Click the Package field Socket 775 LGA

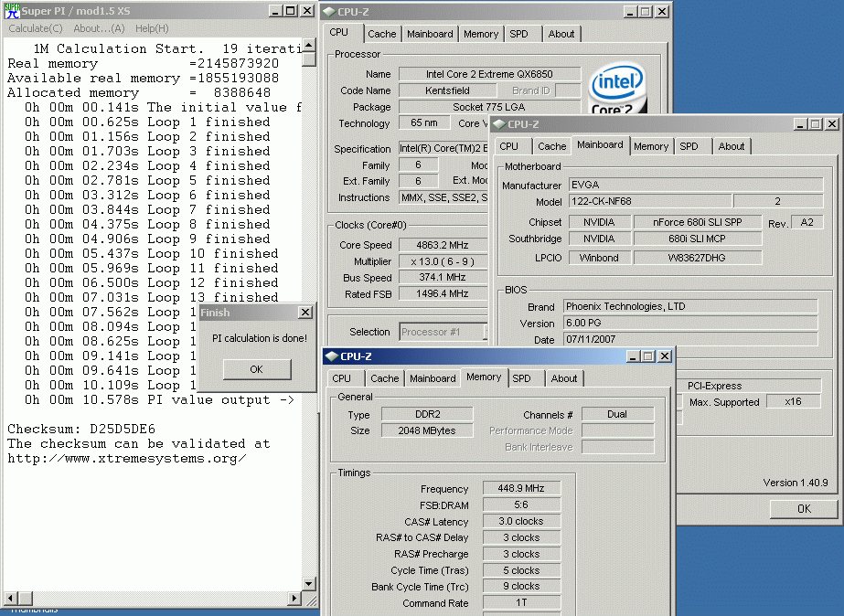tap(489, 107)
